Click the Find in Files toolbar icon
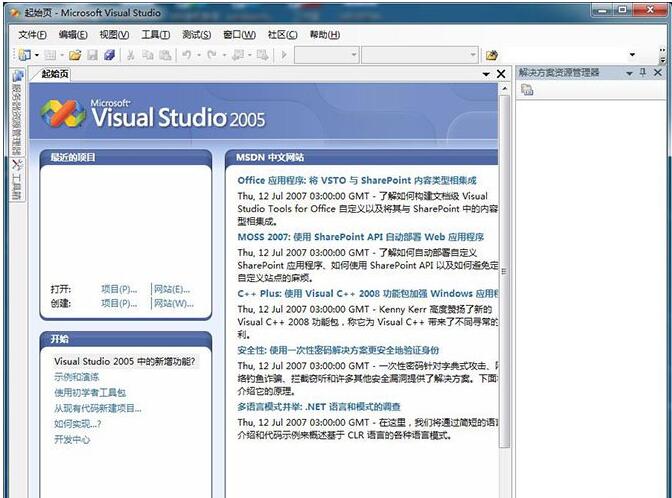This screenshot has width=672, height=498. [492, 55]
